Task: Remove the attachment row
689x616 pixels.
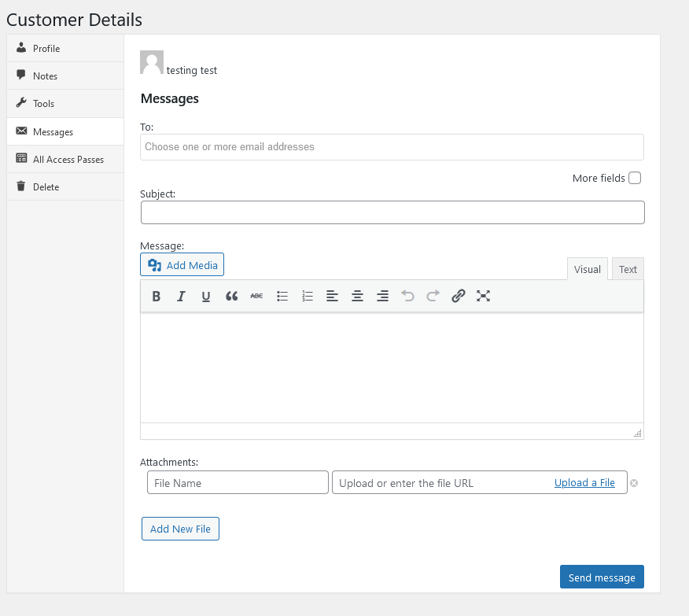Action: [x=634, y=483]
